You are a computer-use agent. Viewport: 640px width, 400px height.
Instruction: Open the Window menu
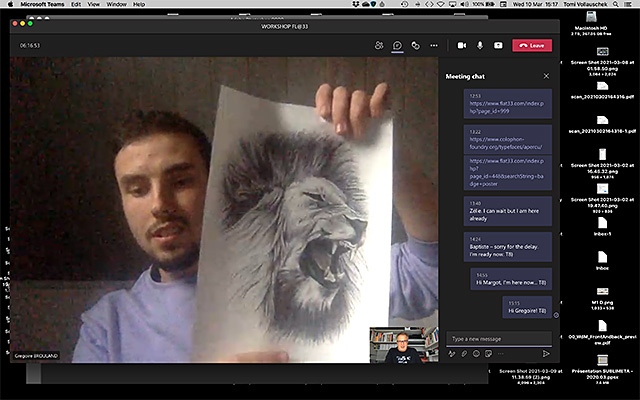116,4
